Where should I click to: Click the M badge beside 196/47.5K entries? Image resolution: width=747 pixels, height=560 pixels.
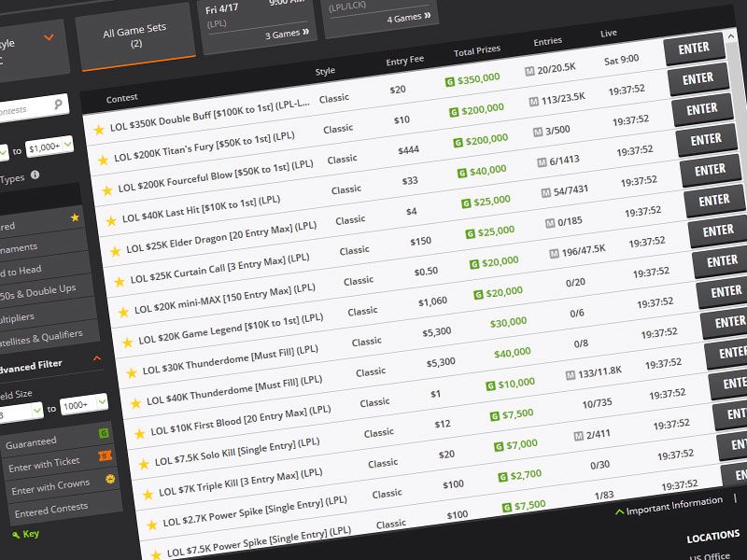tap(554, 254)
